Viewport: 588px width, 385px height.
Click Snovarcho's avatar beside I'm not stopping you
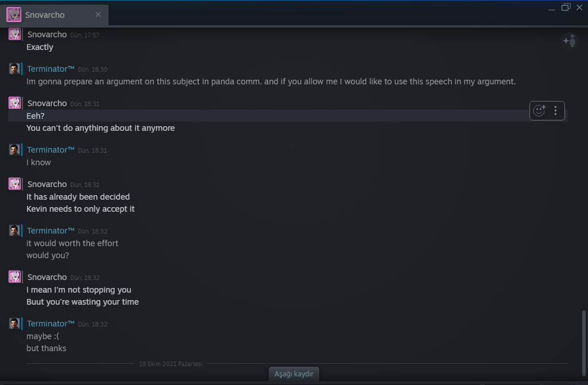[14, 277]
